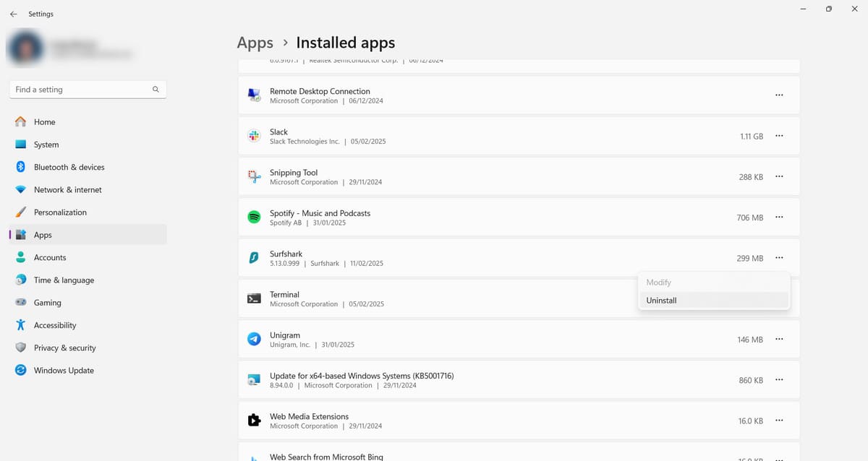Click the Surfshark size 299 MB
The height and width of the screenshot is (461, 868).
(750, 258)
